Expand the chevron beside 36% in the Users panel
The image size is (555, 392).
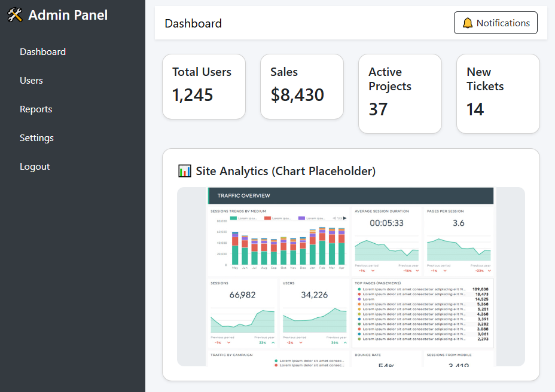tap(345, 342)
